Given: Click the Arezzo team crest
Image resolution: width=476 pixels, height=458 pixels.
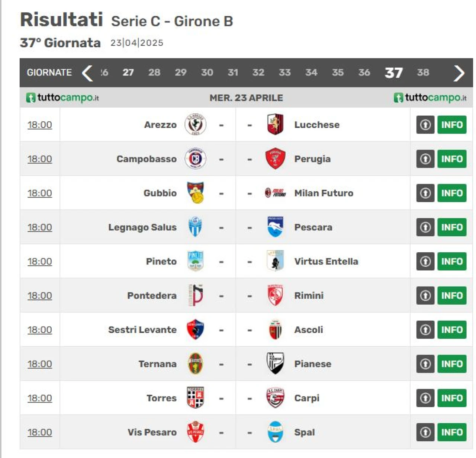Looking at the screenshot, I should point(195,124).
